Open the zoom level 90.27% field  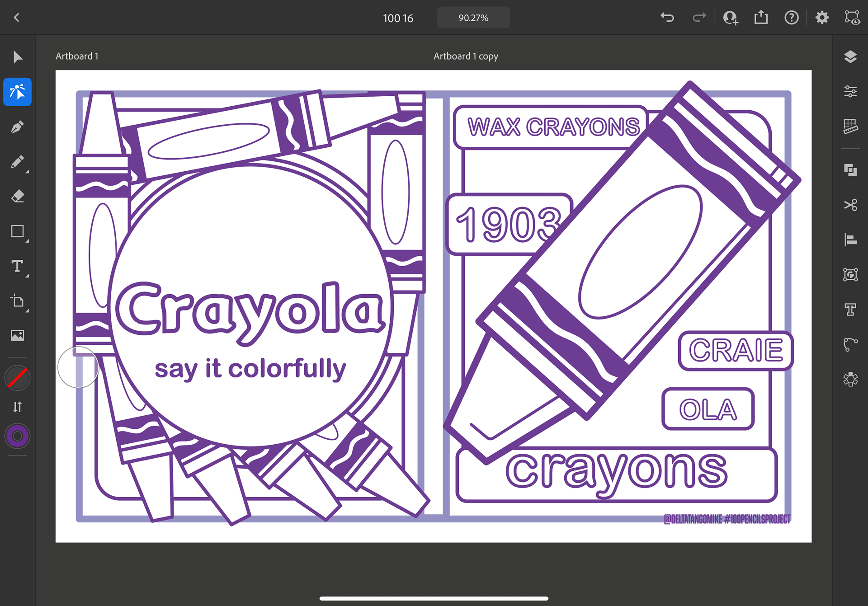473,18
